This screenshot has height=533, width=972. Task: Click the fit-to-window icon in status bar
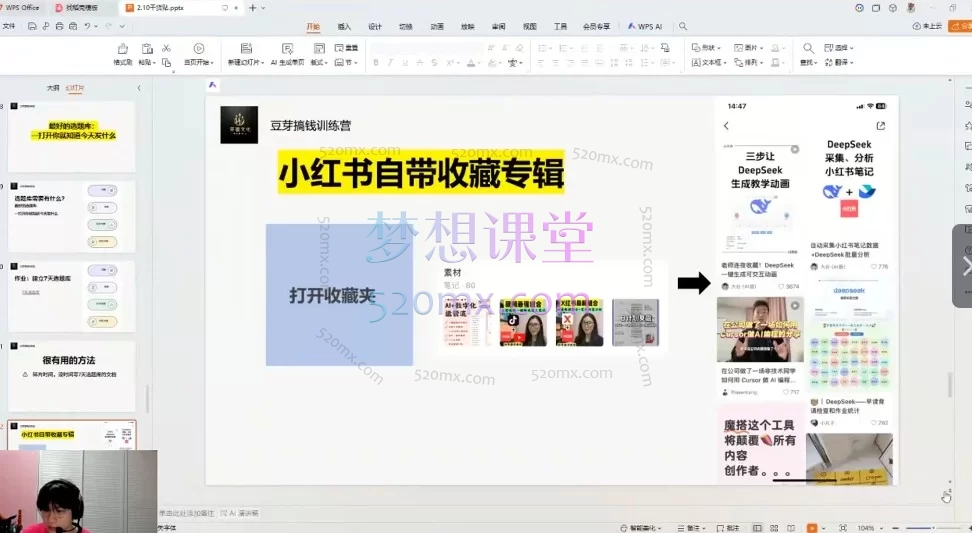pyautogui.click(x=842, y=528)
